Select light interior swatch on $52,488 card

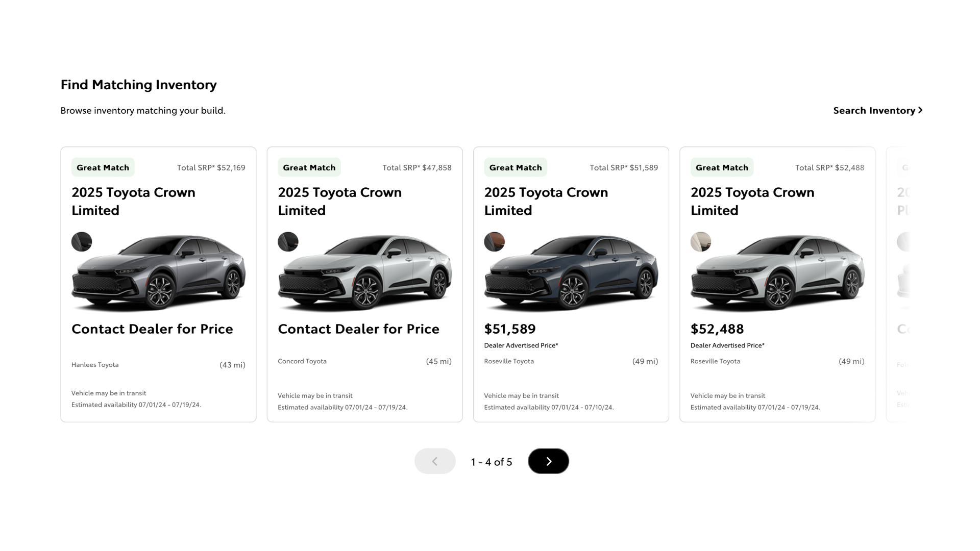700,242
